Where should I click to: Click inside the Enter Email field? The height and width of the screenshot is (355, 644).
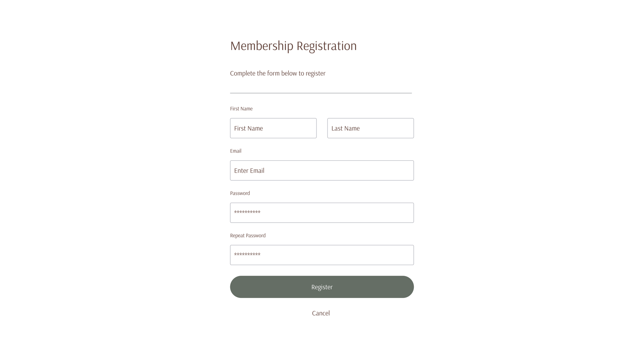pos(322,170)
